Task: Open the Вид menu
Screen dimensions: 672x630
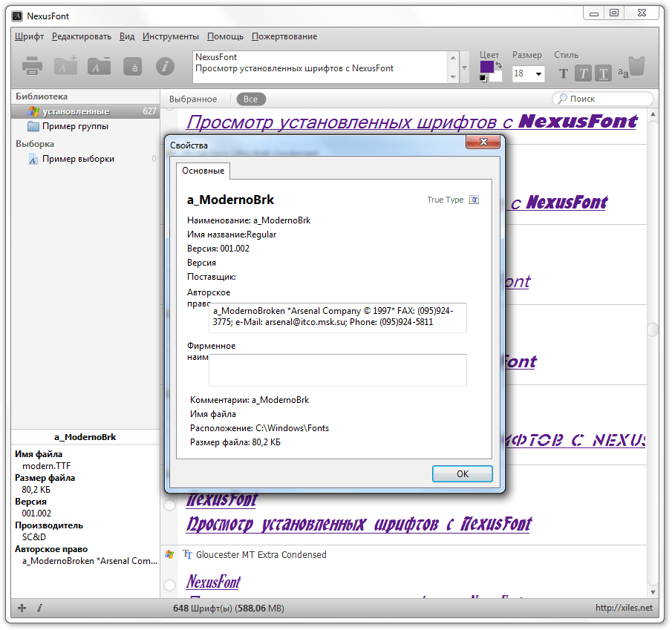Action: coord(127,36)
